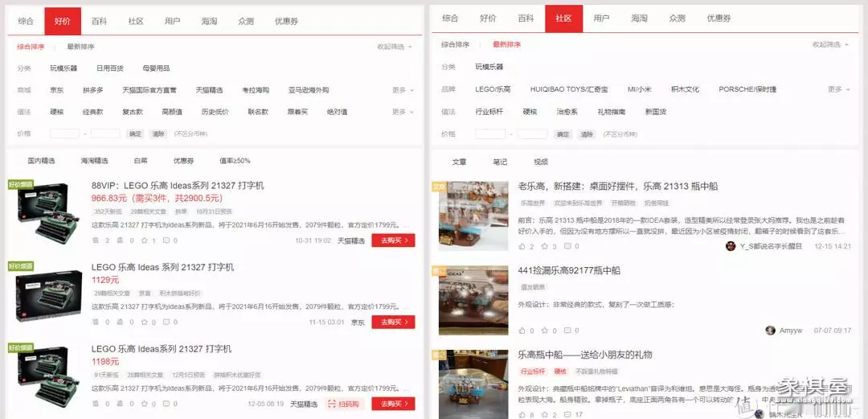Viewport: 868px width, 419px height.
Task: Click Amyyw user avatar
Action: coord(770,331)
